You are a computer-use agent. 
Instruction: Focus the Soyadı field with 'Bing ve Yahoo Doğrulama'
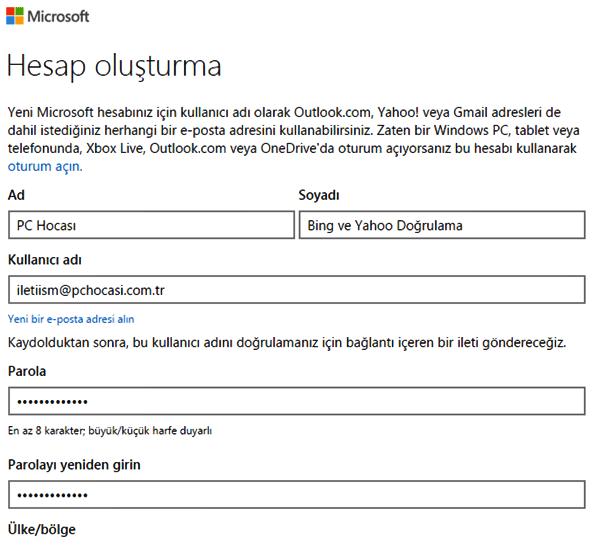441,225
